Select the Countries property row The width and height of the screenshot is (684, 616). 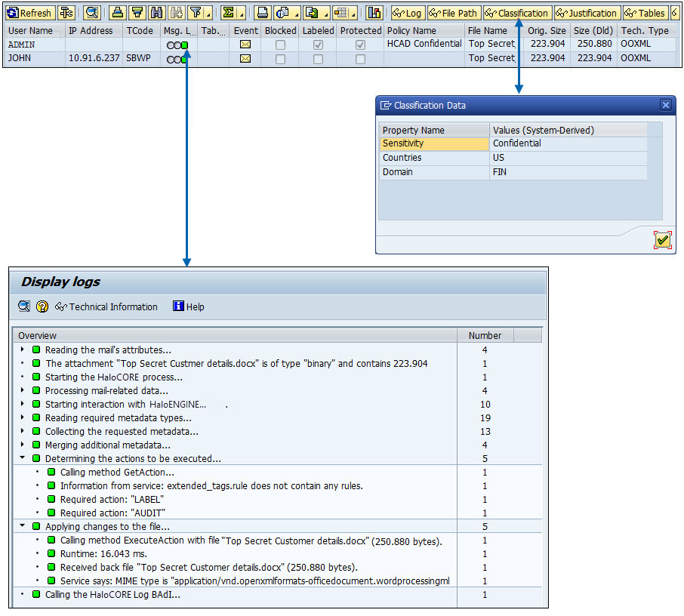pos(513,158)
